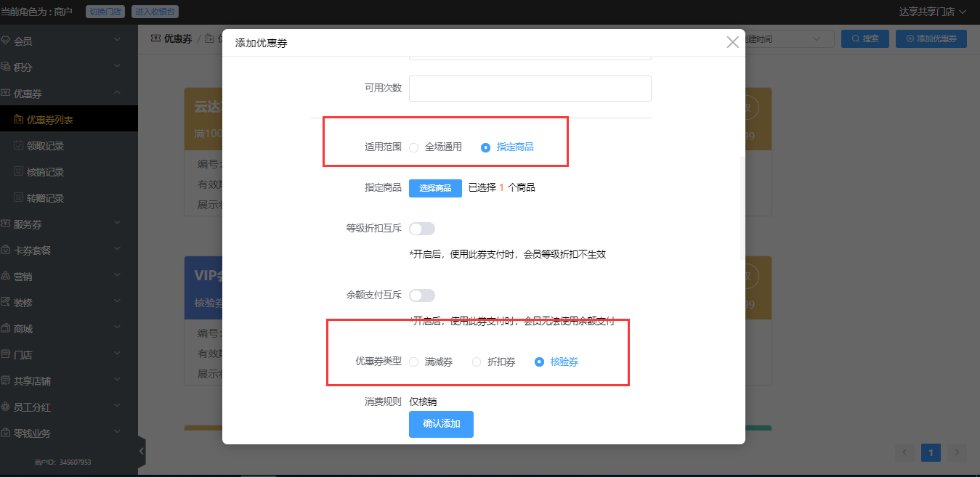Expand the 卡券套餐 menu chevron
The height and width of the screenshot is (477, 980).
(x=118, y=250)
